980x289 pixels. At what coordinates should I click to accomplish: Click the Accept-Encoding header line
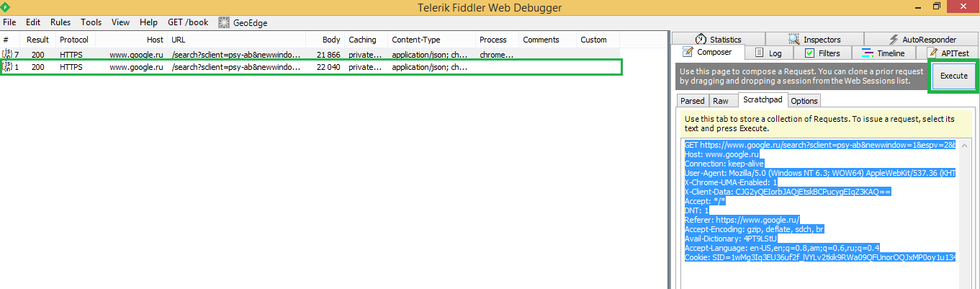[754, 229]
